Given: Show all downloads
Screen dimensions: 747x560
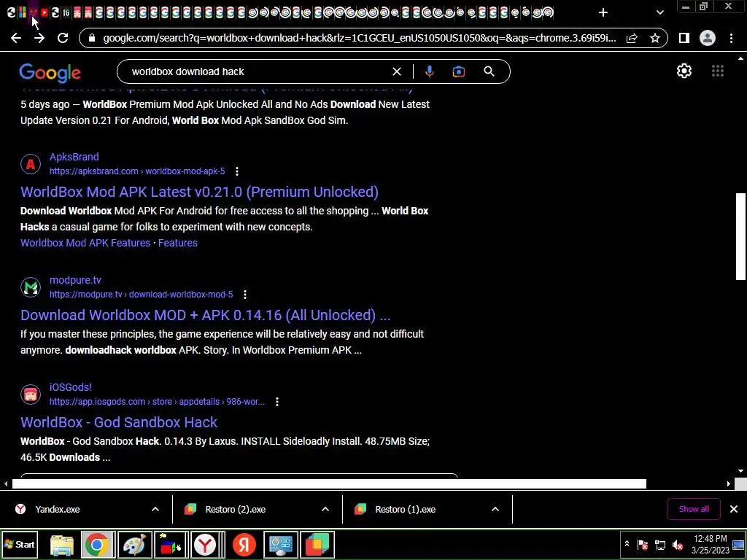Looking at the screenshot, I should point(694,509).
